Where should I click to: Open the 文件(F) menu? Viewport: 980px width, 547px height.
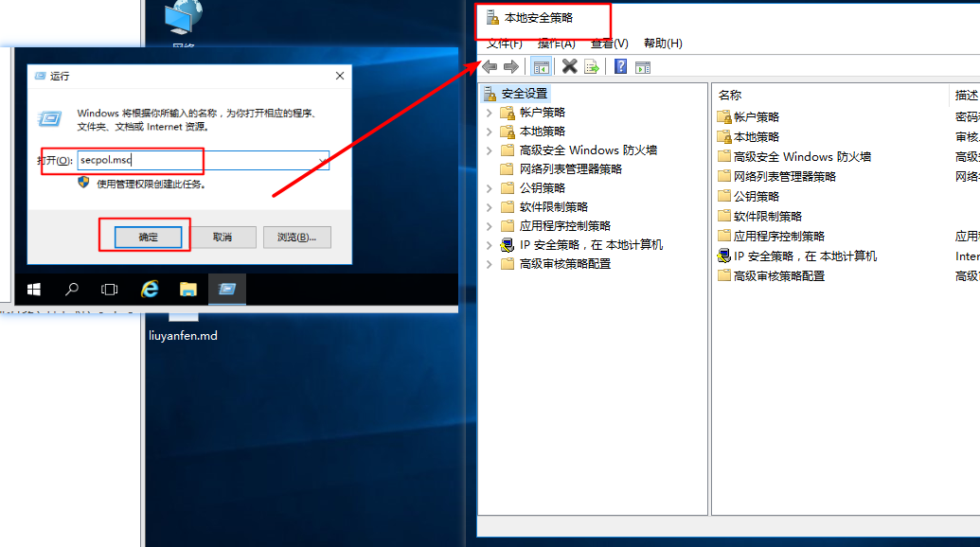505,44
